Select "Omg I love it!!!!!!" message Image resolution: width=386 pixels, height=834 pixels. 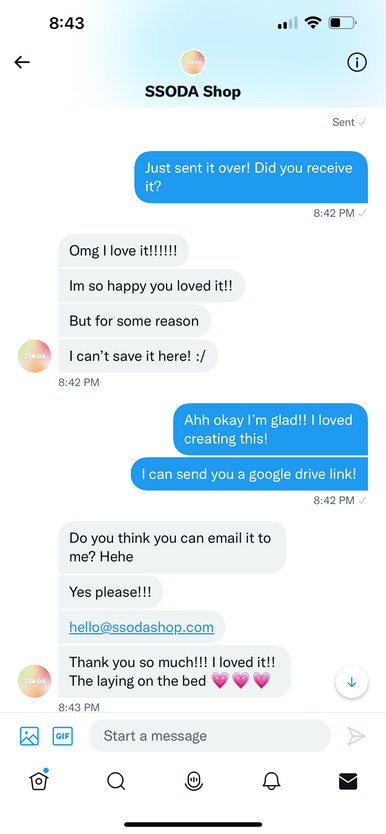[x=123, y=251]
